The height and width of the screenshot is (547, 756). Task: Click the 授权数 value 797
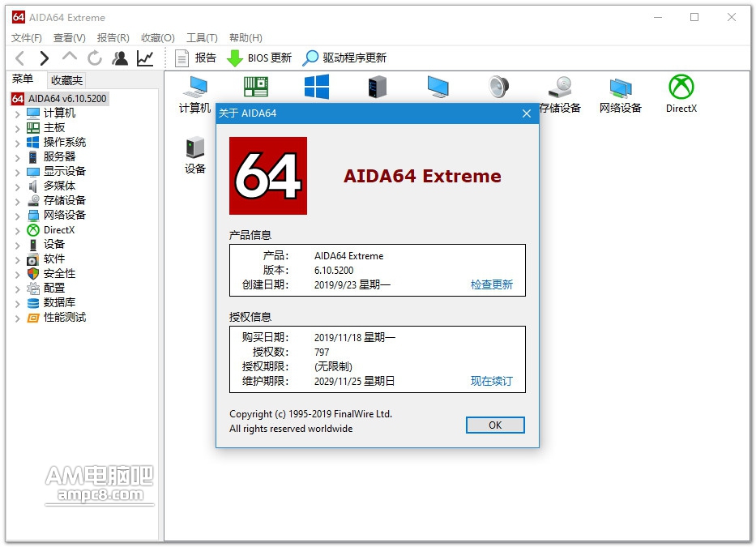click(322, 353)
